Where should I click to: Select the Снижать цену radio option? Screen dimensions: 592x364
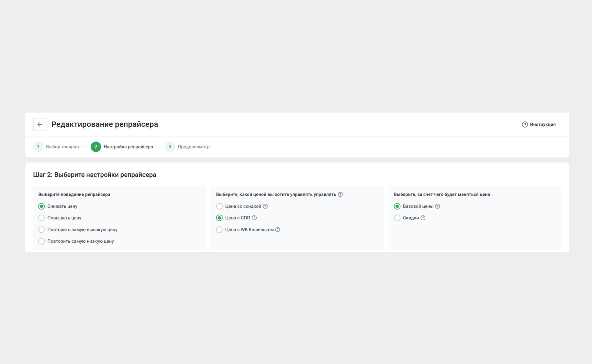coord(41,206)
